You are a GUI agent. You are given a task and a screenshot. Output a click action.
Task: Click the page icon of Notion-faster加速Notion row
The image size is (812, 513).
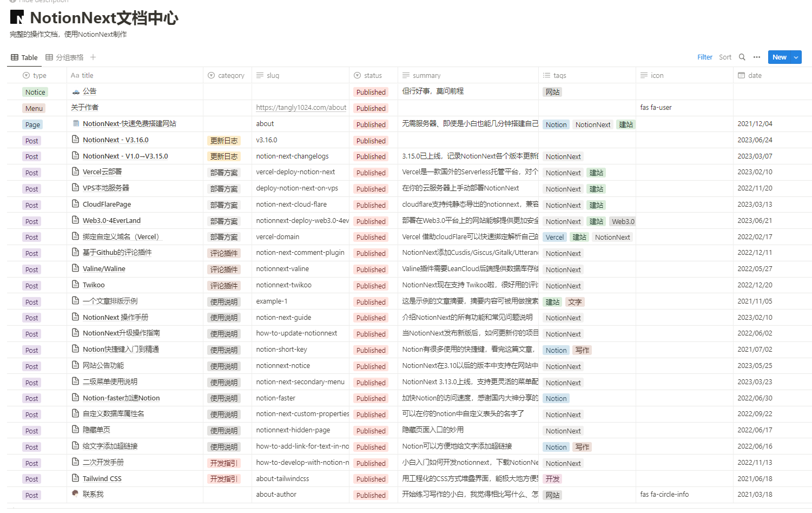point(76,398)
